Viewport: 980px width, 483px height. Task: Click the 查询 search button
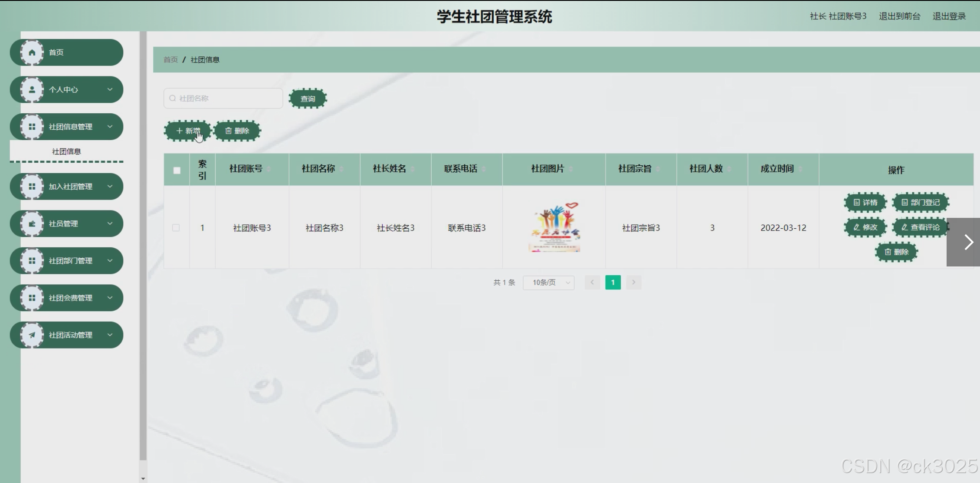308,99
